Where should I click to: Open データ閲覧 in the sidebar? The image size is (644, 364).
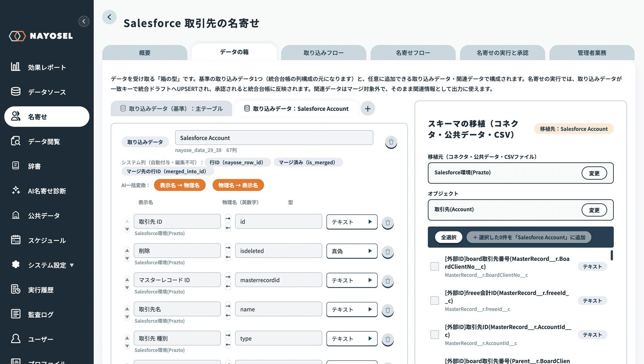(x=47, y=141)
